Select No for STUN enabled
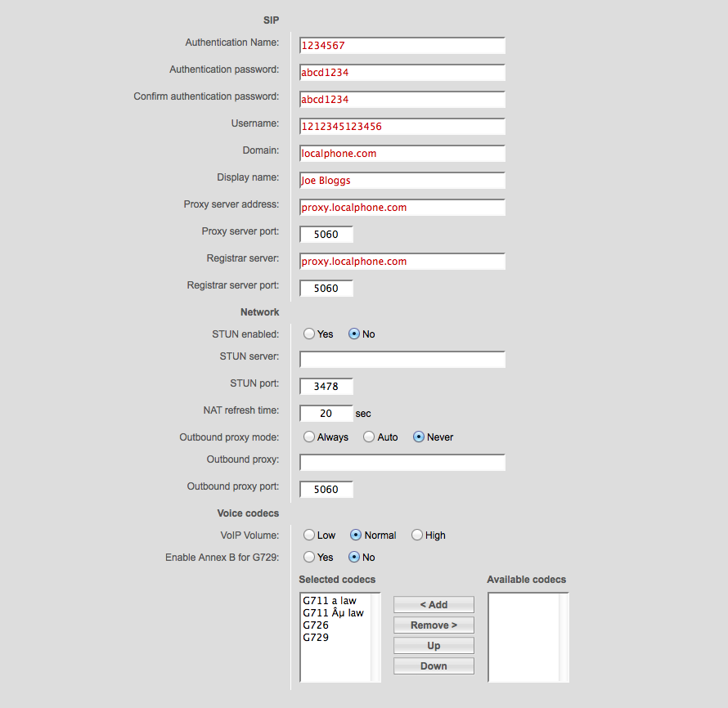This screenshot has height=708, width=728. tap(354, 334)
